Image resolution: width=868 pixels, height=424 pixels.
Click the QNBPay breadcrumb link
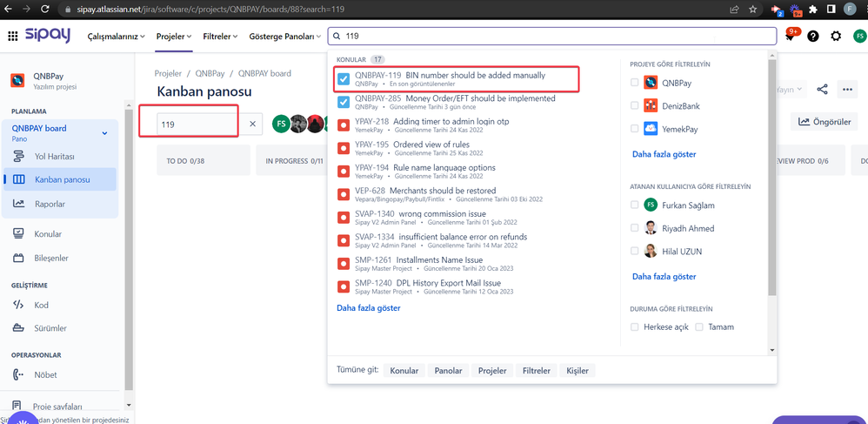click(210, 73)
